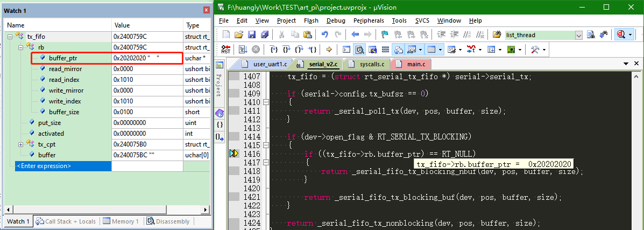Open the Registers Window icon

(x=385, y=50)
